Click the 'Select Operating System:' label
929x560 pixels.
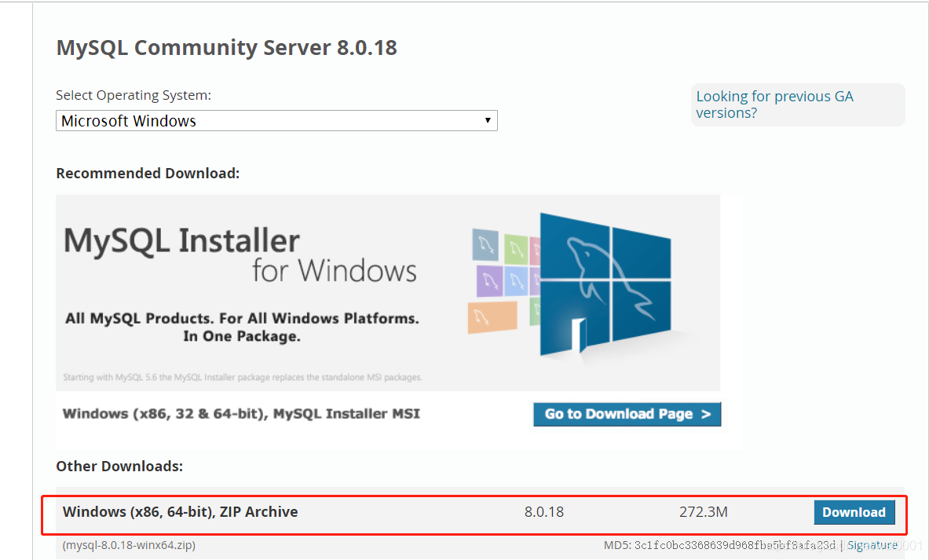click(133, 95)
